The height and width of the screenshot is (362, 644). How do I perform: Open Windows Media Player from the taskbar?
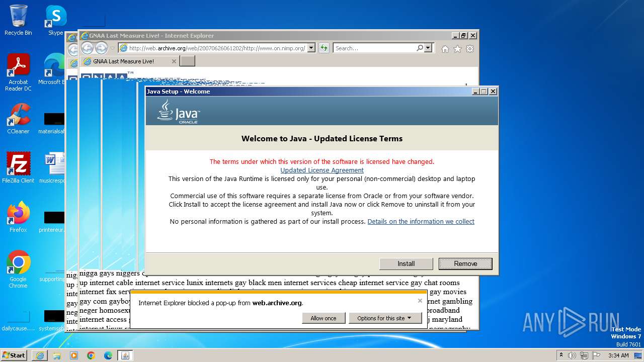[74, 355]
